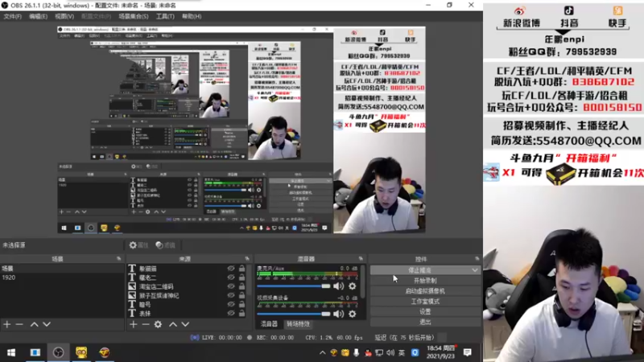Open the 视频采集设备 mixer gear menu
The image size is (644, 362).
(x=353, y=314)
